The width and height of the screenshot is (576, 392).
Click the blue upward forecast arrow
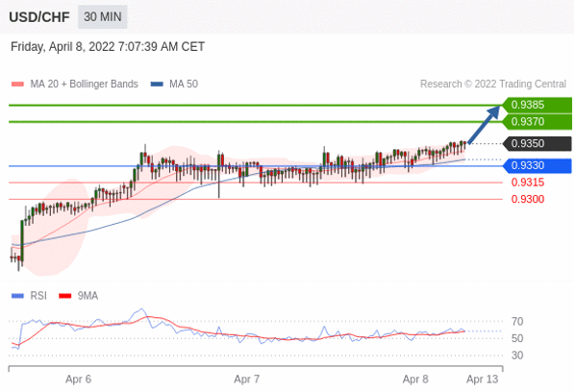point(484,125)
